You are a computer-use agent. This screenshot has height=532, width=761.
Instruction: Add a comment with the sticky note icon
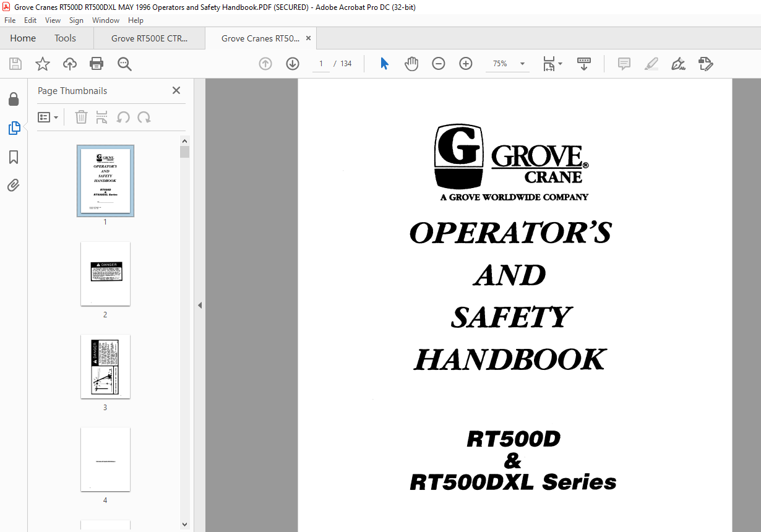coord(624,64)
